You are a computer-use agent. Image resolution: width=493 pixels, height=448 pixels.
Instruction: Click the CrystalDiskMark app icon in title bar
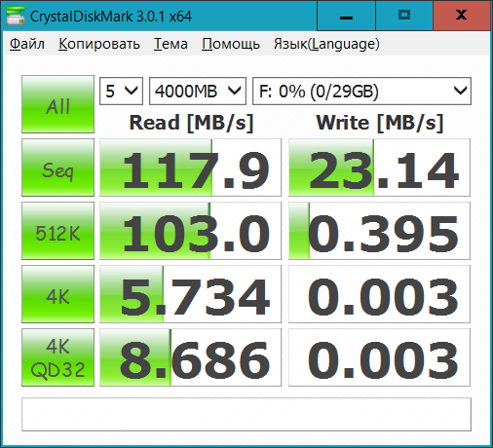16,16
